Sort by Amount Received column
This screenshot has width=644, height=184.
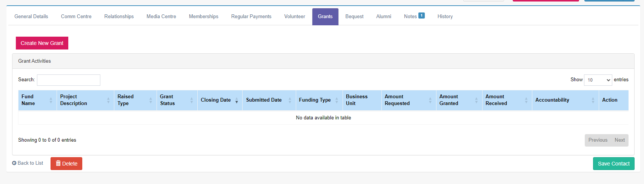tap(507, 100)
